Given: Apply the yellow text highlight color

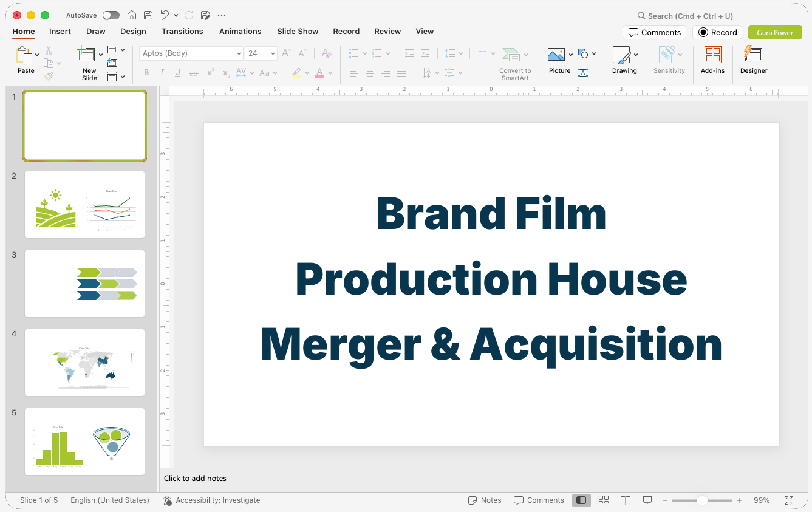Looking at the screenshot, I should pos(296,73).
